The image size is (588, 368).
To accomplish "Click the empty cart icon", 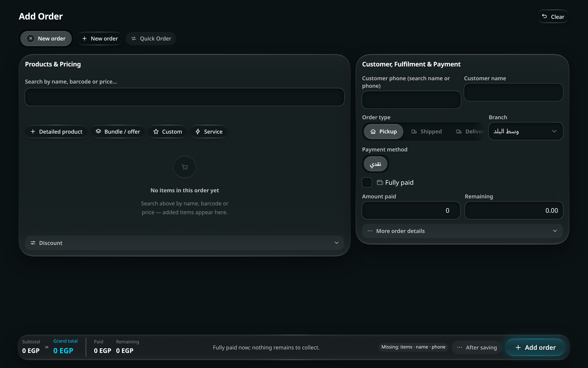I will [185, 167].
